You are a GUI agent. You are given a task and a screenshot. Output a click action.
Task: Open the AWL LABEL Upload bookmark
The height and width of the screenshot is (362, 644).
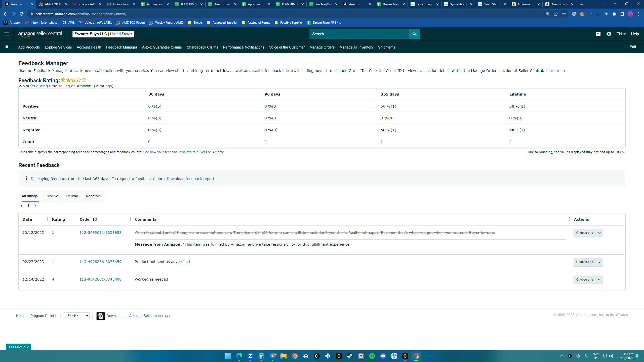95,23
